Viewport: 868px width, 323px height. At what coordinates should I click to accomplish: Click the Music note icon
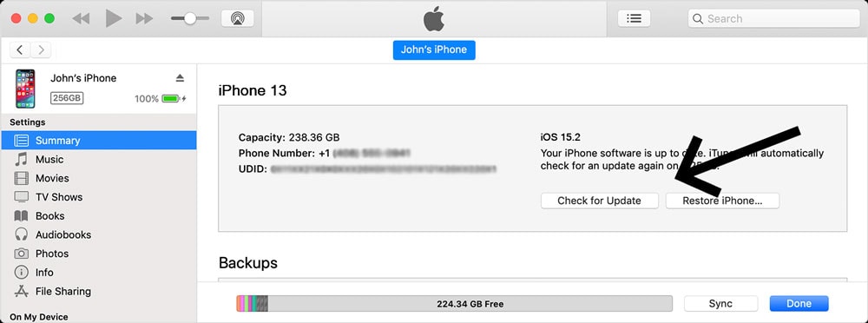(x=21, y=160)
